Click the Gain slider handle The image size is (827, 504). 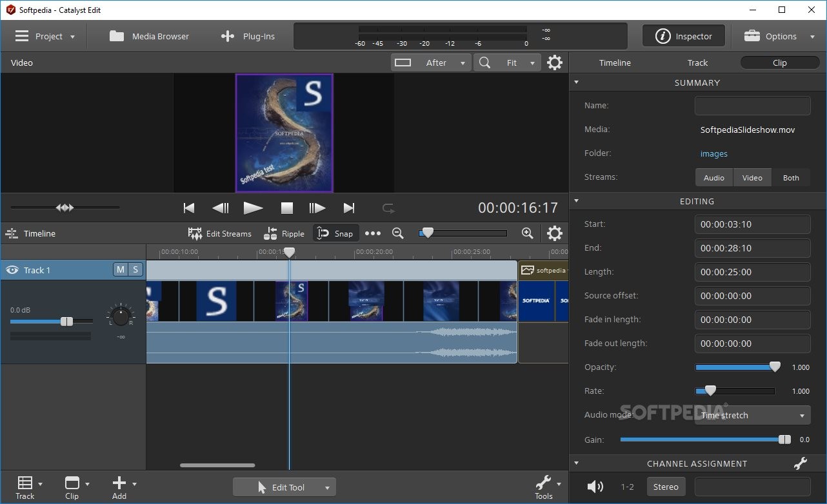point(784,440)
